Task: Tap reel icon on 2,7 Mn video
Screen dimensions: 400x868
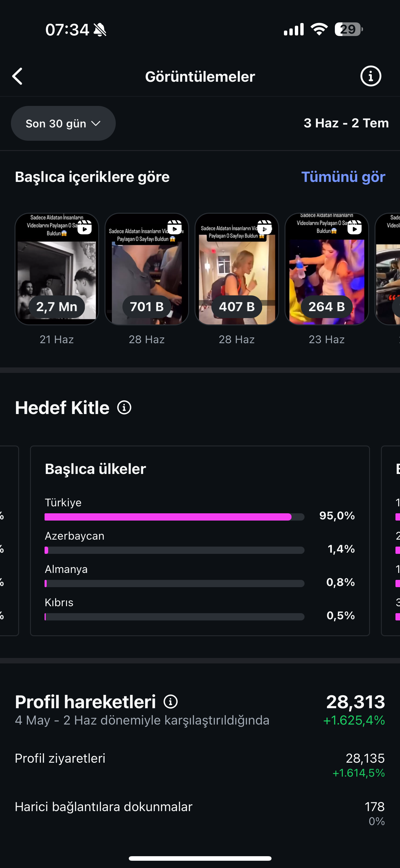Action: point(85,227)
